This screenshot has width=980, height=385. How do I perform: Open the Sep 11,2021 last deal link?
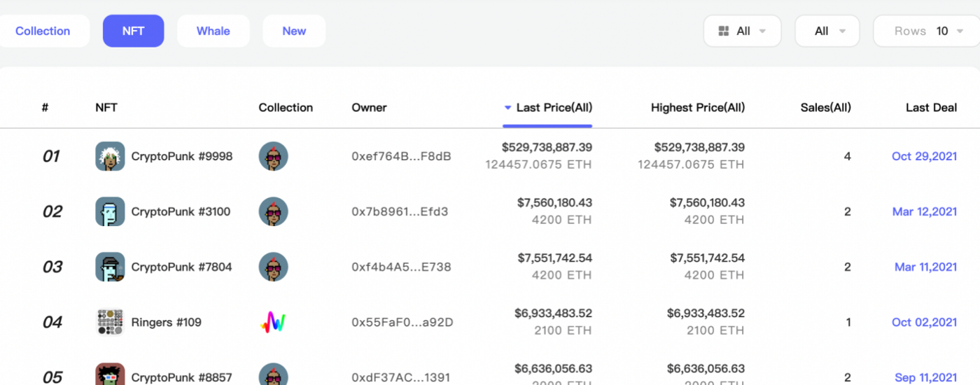[x=925, y=377]
